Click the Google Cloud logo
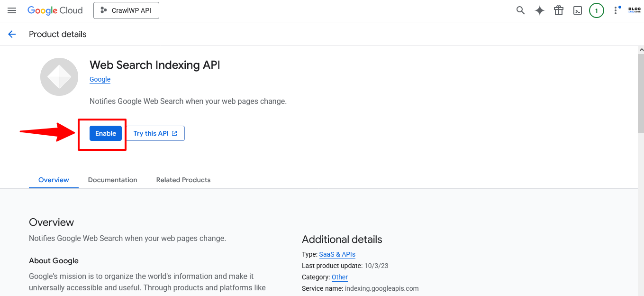 click(55, 10)
